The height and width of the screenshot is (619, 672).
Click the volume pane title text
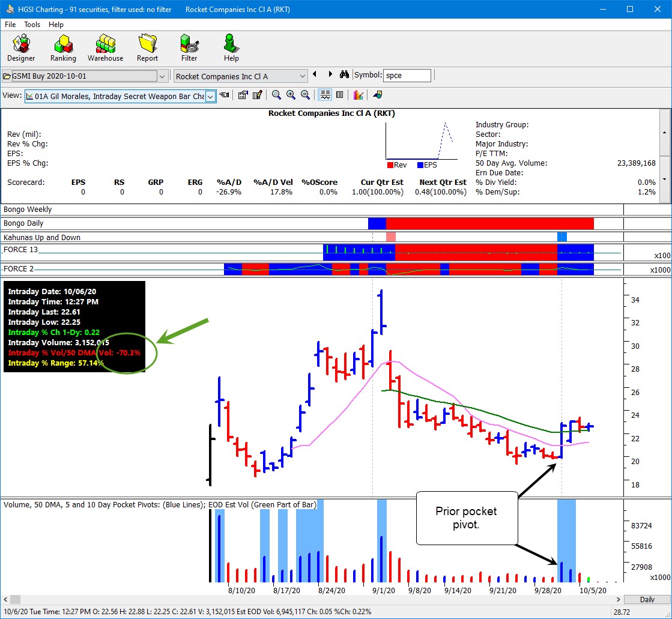point(160,504)
